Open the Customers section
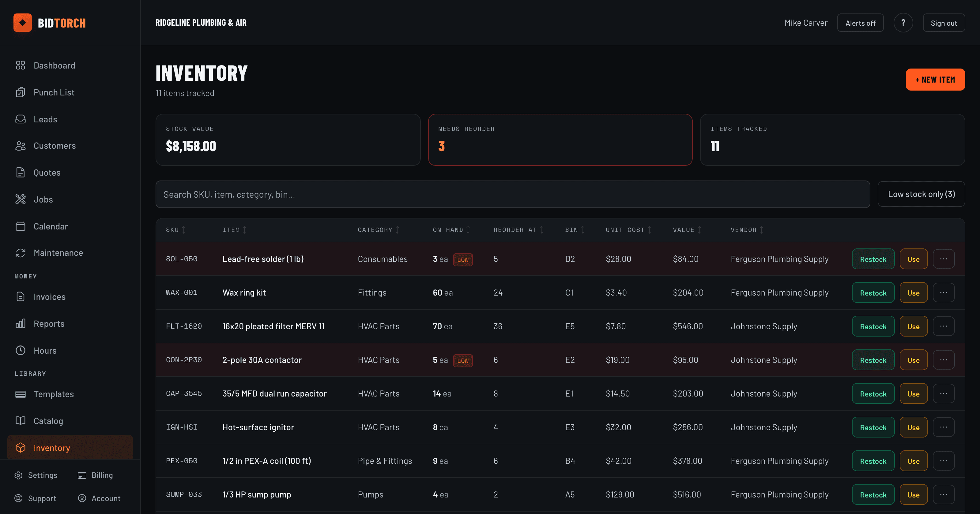980x514 pixels. 70,146
